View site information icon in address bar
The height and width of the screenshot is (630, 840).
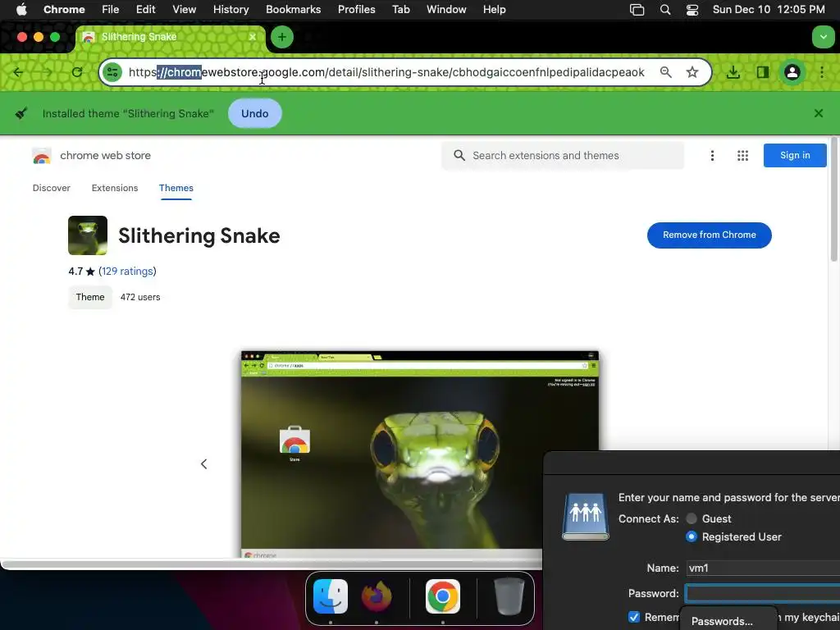tap(112, 72)
